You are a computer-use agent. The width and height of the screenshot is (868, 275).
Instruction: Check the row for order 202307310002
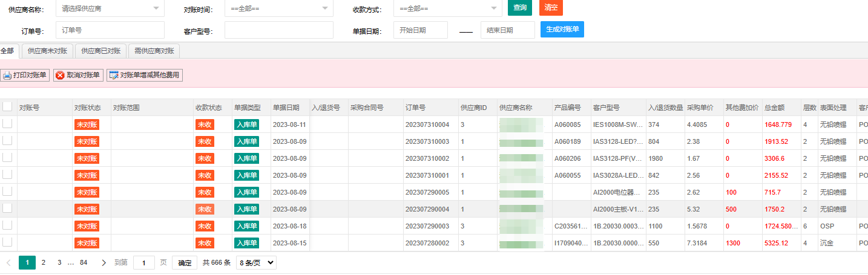(7, 157)
